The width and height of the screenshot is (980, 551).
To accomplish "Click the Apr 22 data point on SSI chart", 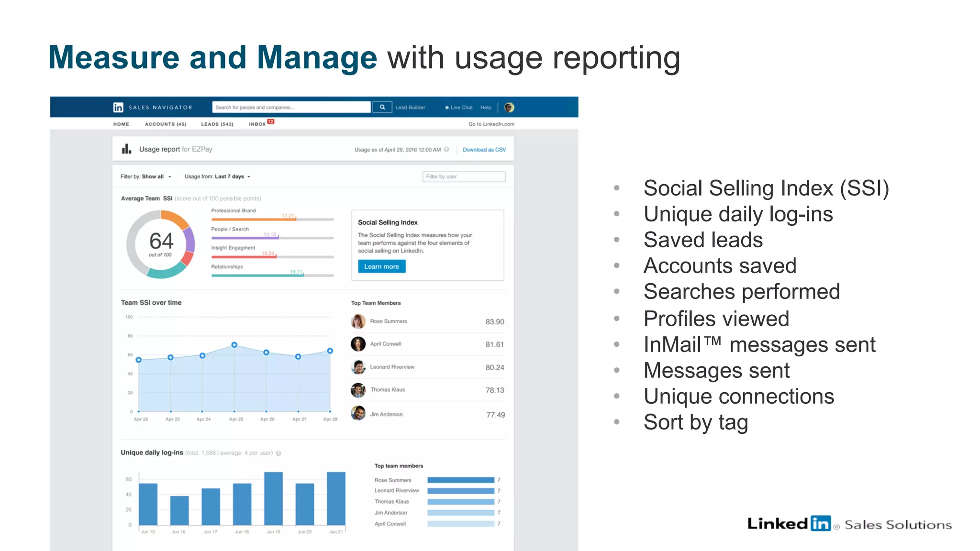I will [139, 360].
